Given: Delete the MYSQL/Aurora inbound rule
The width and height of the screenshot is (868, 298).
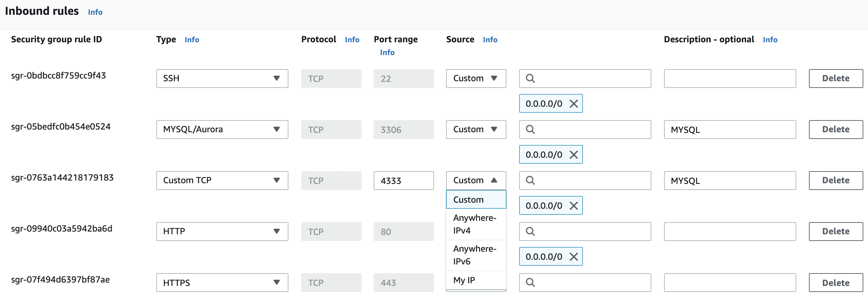Looking at the screenshot, I should coord(836,130).
